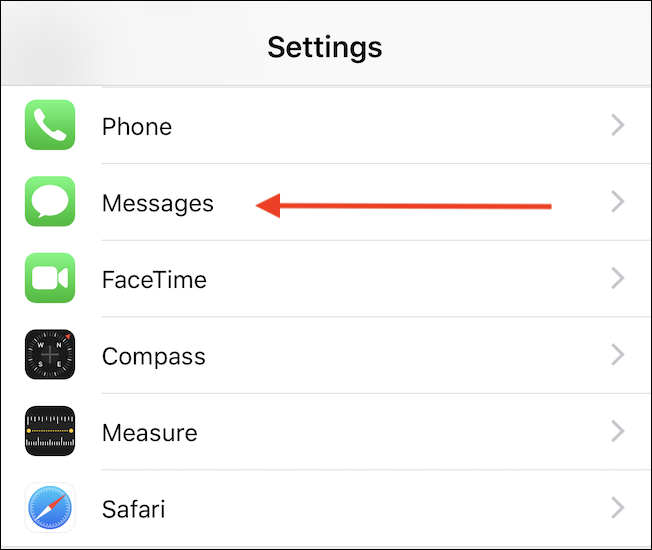The width and height of the screenshot is (652, 550).
Task: Expand the Measure row chevron
Action: coord(618,431)
